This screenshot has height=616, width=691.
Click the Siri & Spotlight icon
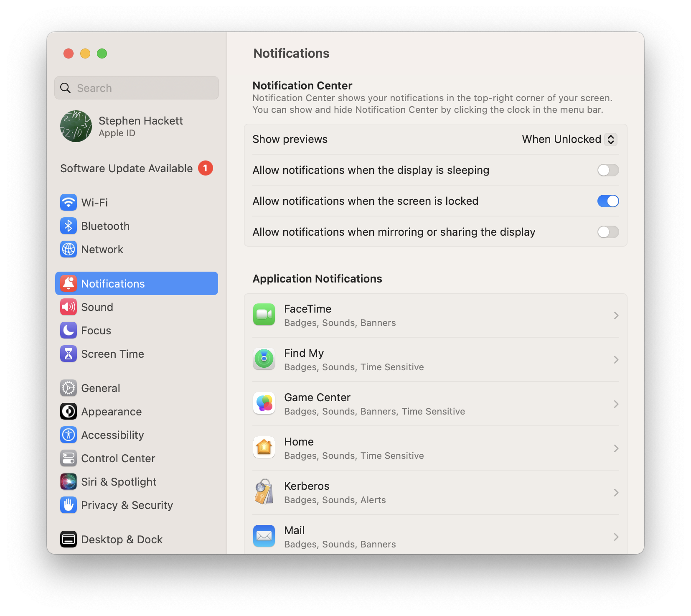[69, 482]
